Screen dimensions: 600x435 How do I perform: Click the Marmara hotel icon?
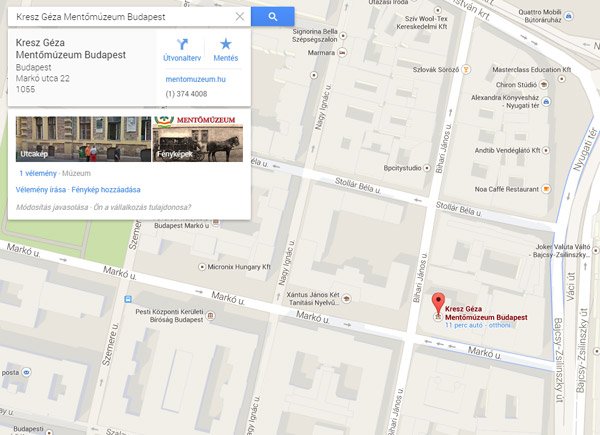(x=342, y=52)
